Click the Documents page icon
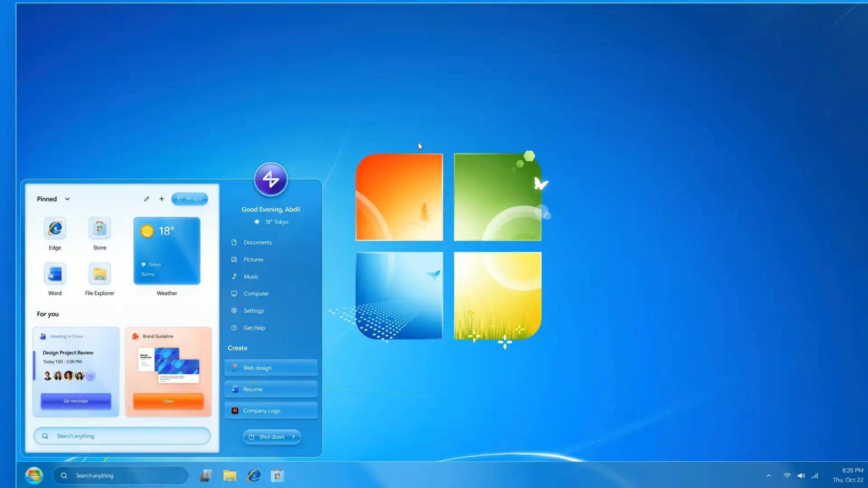The height and width of the screenshot is (488, 868). [x=234, y=242]
